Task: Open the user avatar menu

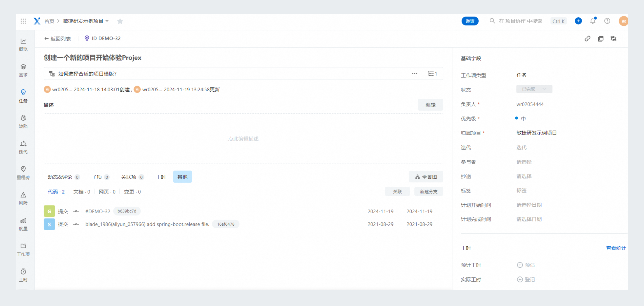Action: (623, 21)
